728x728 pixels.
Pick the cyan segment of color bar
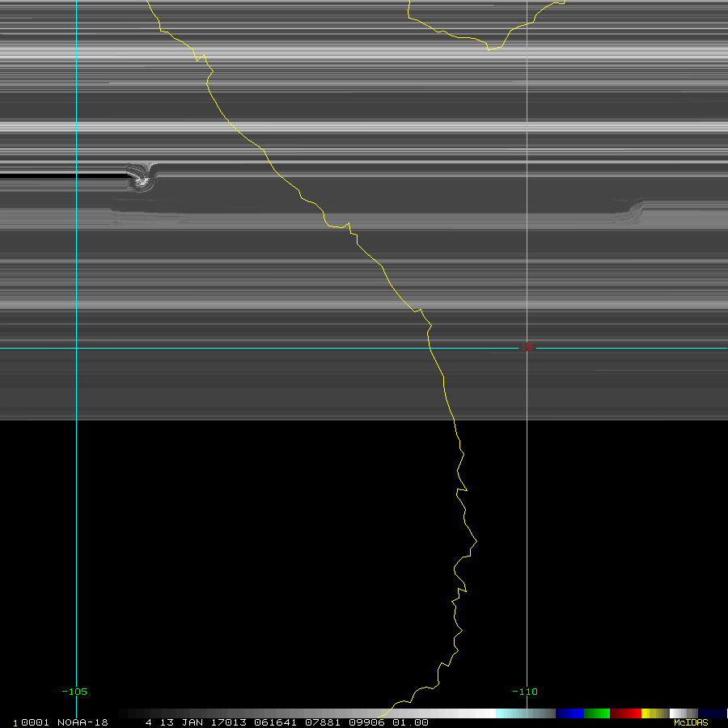[x=508, y=713]
